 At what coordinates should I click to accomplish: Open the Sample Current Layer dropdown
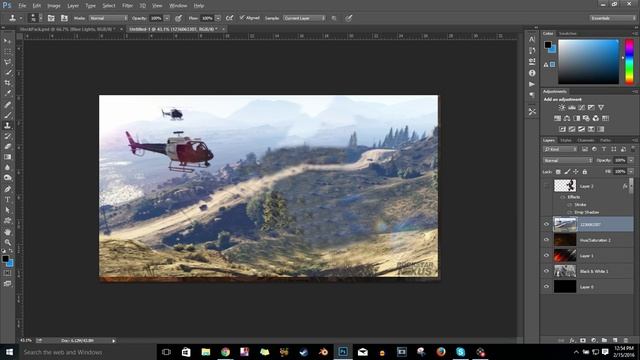point(304,18)
